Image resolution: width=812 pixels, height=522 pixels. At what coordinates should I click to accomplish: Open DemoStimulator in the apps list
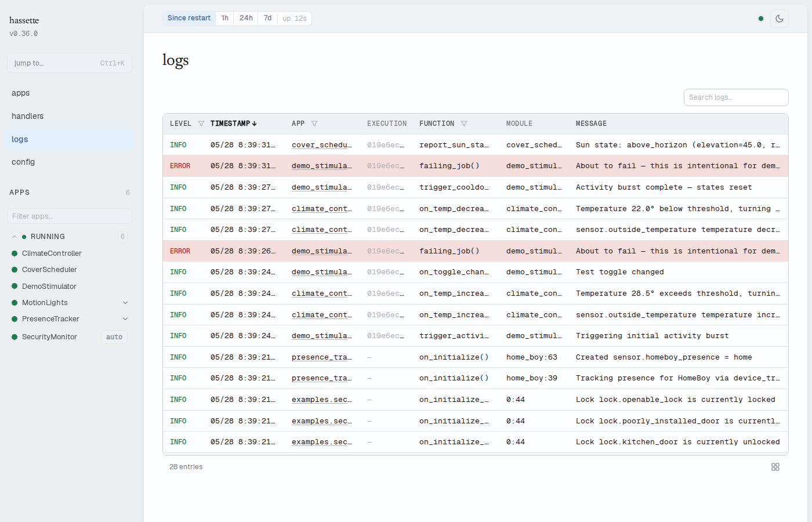point(49,287)
